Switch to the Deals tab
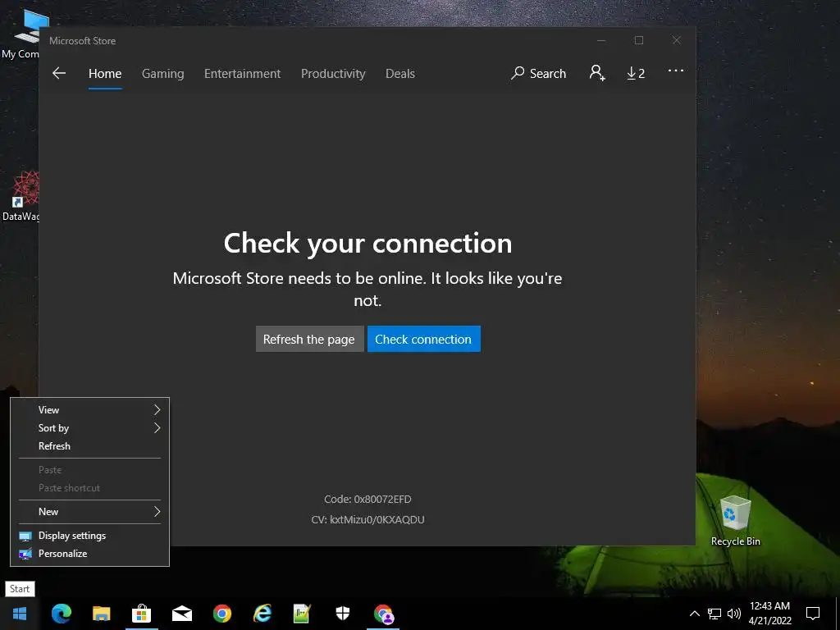Viewport: 840px width, 630px height. [x=400, y=73]
